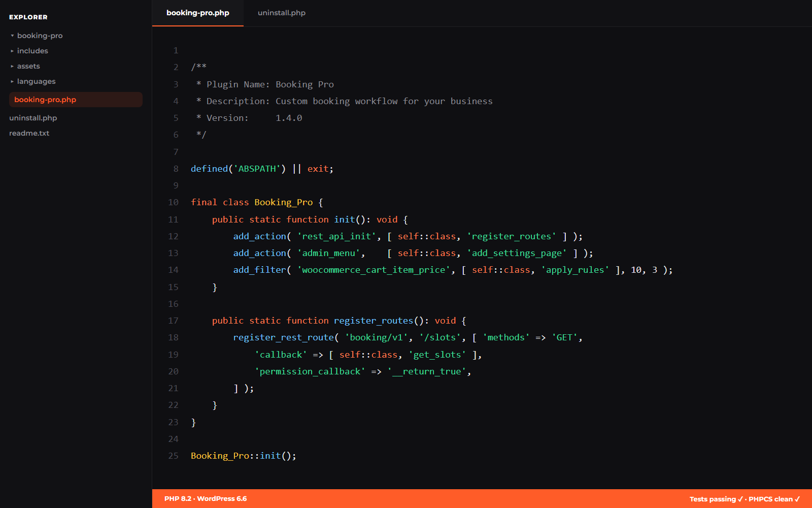Click the Booking_Pro::init(); call on line 25
Image resolution: width=812 pixels, height=508 pixels.
click(x=244, y=456)
